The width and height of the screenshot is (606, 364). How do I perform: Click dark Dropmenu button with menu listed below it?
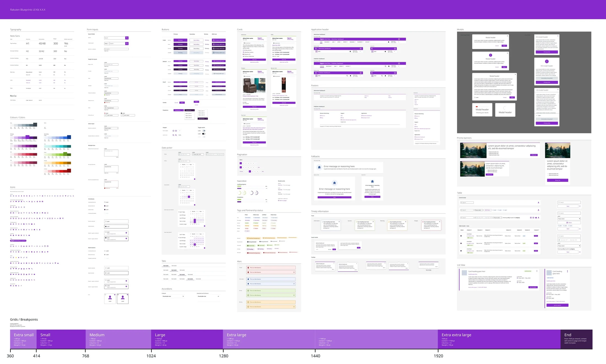[x=190, y=110]
